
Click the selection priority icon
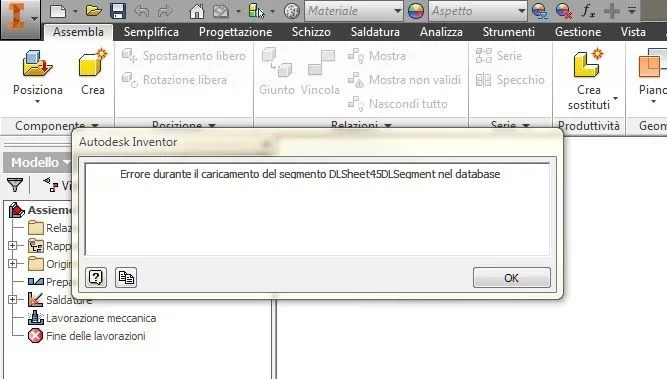pos(257,11)
